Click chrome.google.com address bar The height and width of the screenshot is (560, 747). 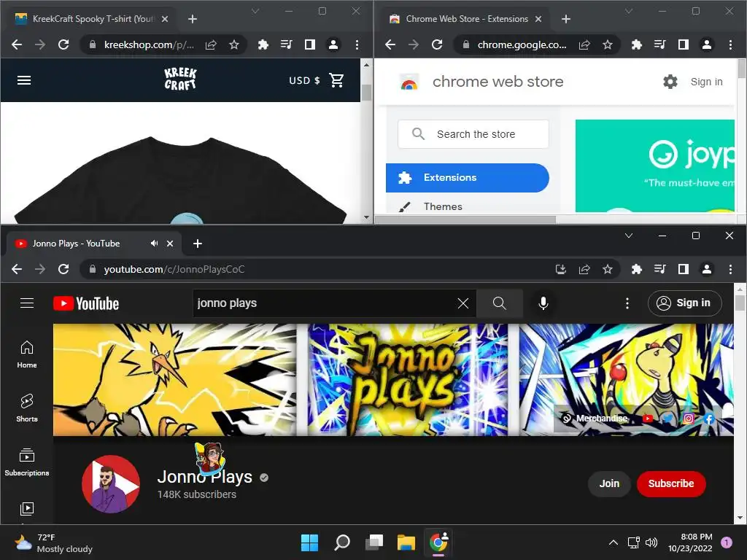(522, 44)
